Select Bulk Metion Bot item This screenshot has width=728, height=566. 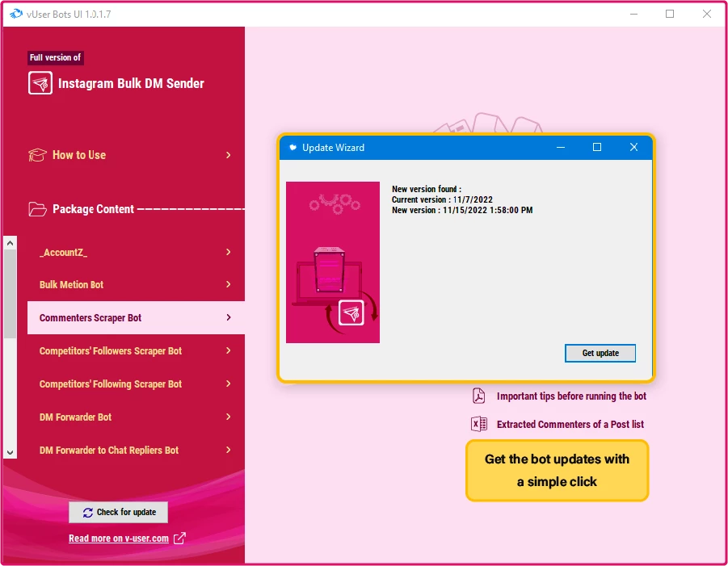[x=136, y=284]
